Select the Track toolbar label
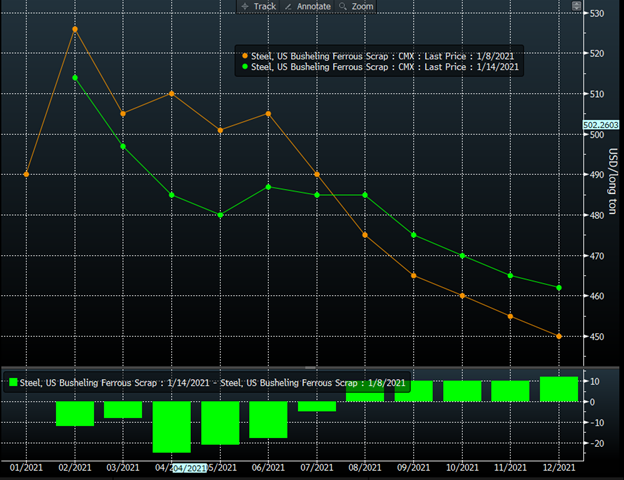The width and height of the screenshot is (624, 480). pos(264,6)
